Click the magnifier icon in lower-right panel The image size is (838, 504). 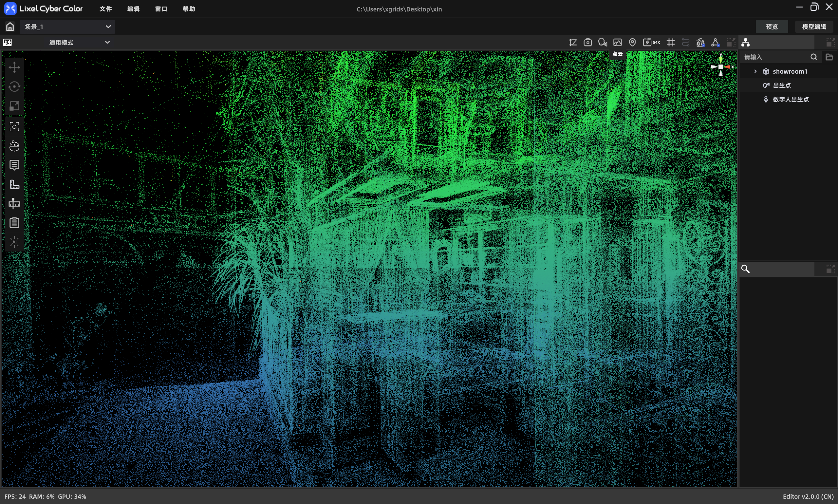pos(746,269)
